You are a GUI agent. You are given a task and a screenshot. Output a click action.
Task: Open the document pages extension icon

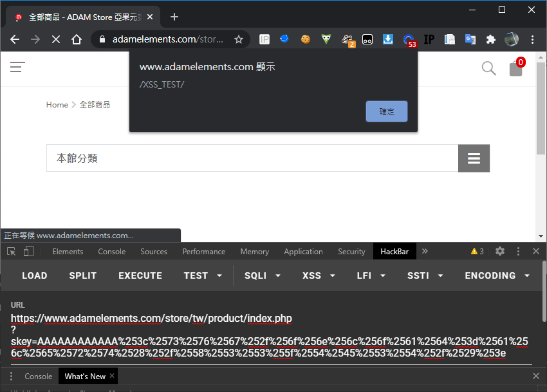(450, 39)
